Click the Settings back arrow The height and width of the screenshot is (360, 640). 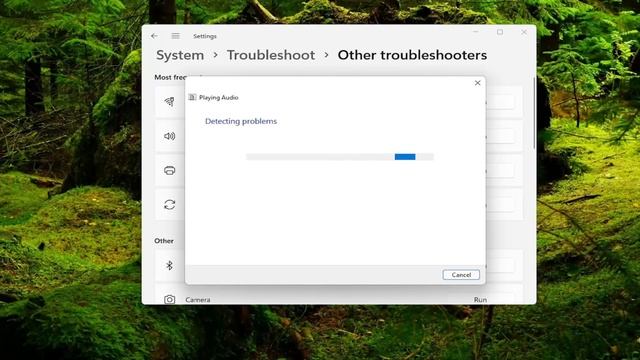154,36
